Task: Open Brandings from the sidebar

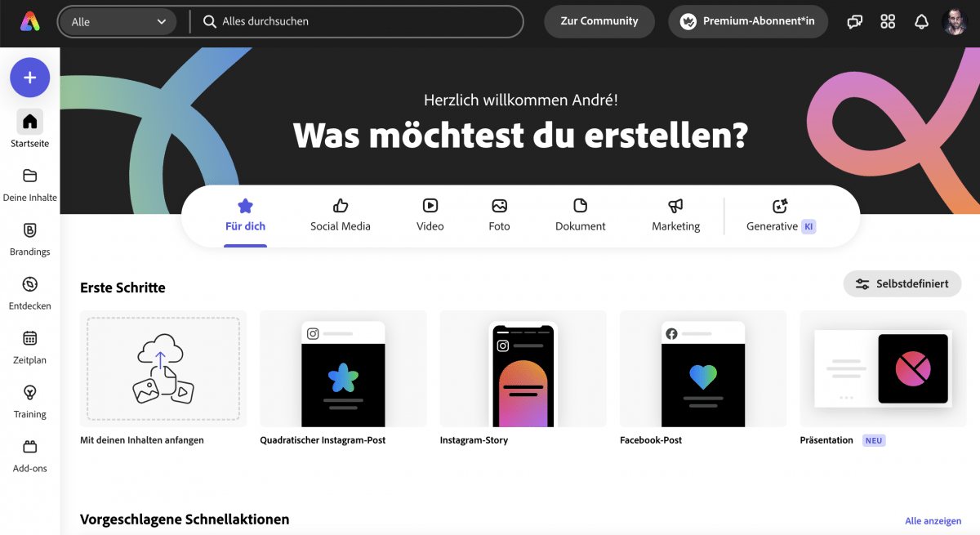Action: click(x=30, y=231)
